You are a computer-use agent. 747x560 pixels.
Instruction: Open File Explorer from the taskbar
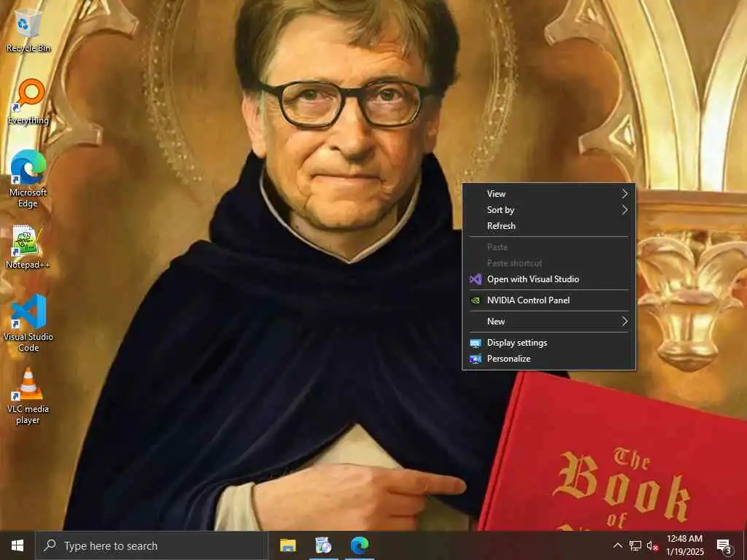287,545
